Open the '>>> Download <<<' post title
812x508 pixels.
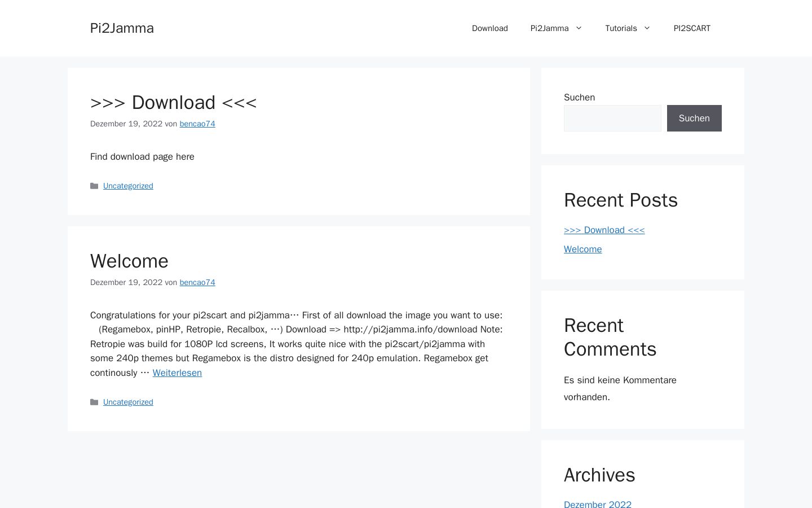click(174, 102)
